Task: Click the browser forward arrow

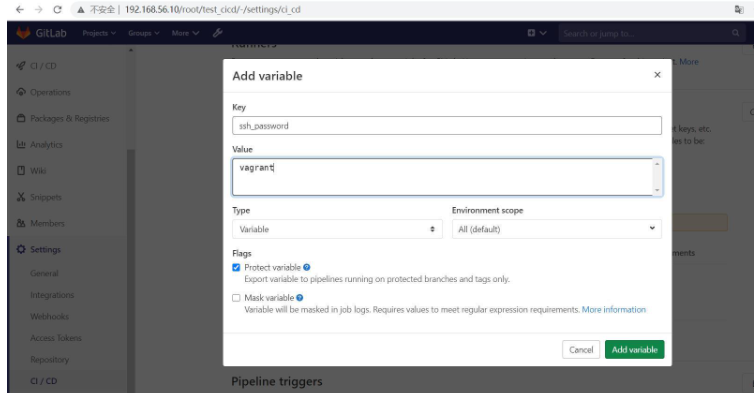Action: click(39, 10)
